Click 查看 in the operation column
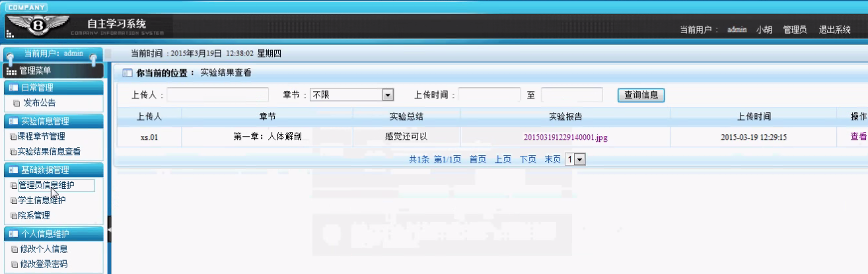 click(x=858, y=137)
